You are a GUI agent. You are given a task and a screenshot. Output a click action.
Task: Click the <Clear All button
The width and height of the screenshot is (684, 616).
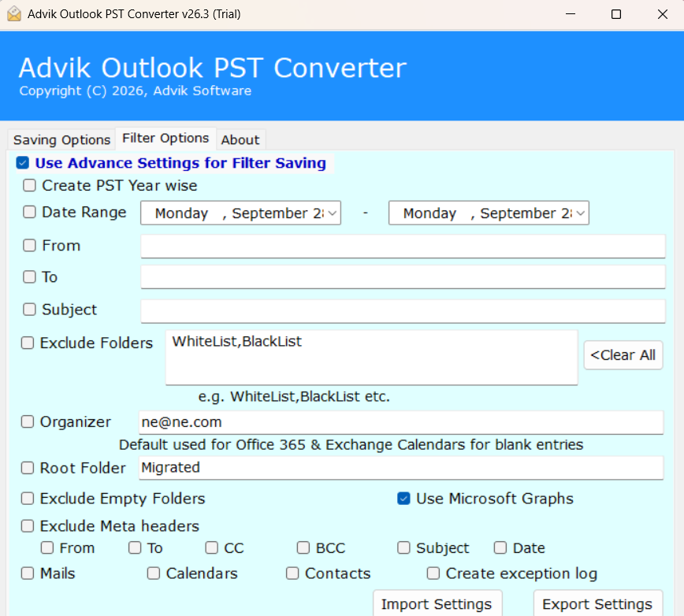point(623,355)
